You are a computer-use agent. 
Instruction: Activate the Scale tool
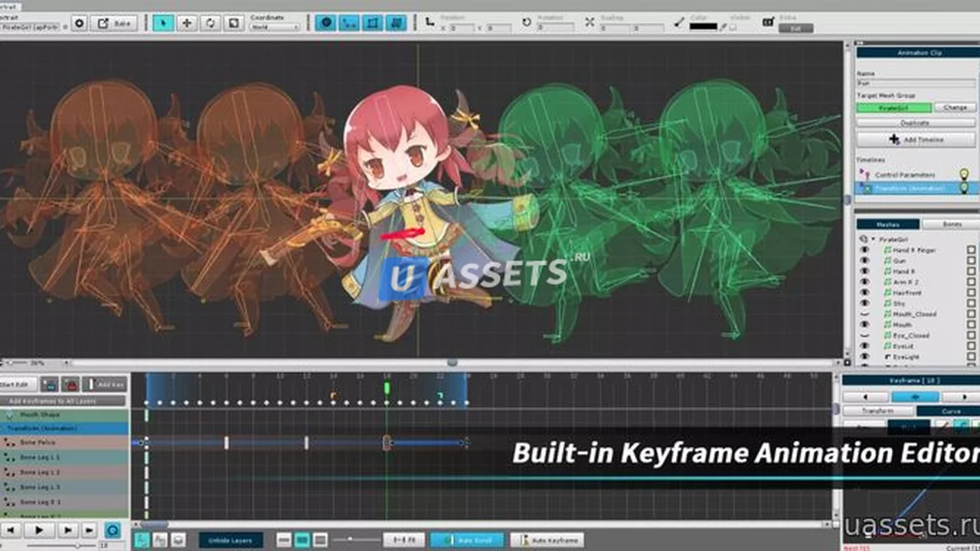point(234,23)
